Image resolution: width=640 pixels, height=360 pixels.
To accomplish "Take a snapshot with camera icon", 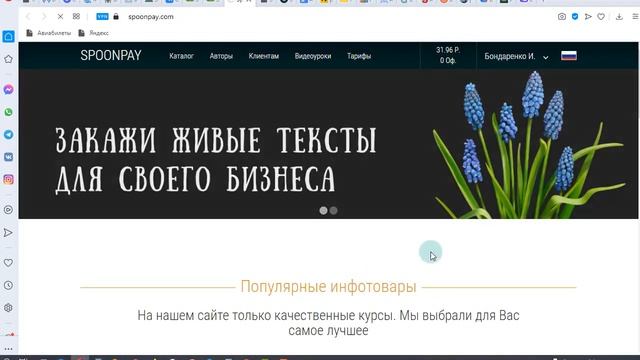I will click(562, 17).
